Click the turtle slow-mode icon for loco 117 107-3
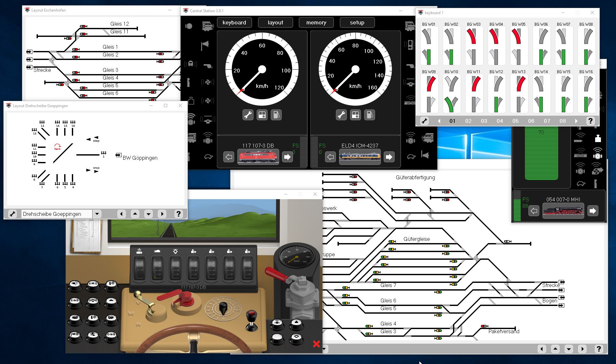 [x=208, y=157]
